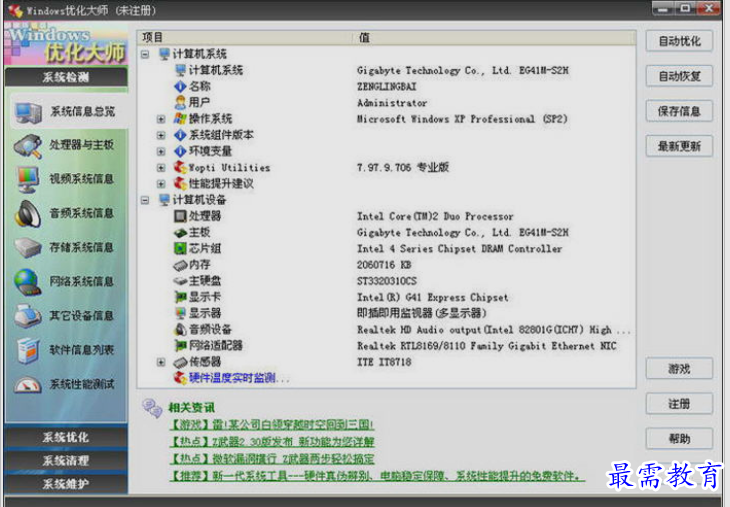The image size is (730, 507).
Task: Open 系统性能测试 gauge icon
Action: click(28, 385)
